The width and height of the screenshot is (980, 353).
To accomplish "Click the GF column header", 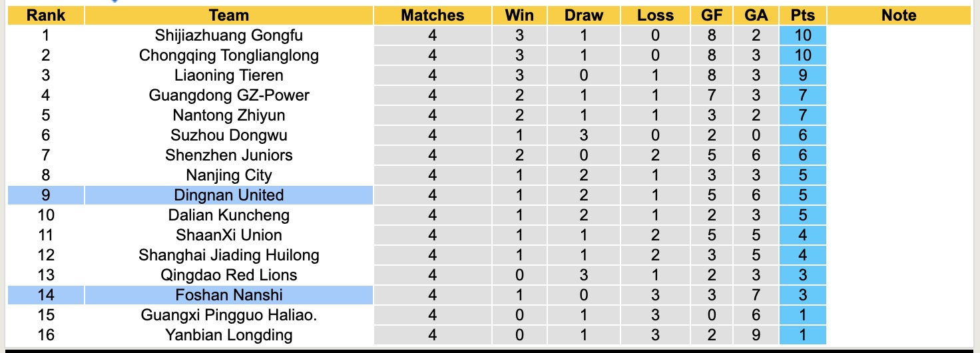I will coord(712,15).
